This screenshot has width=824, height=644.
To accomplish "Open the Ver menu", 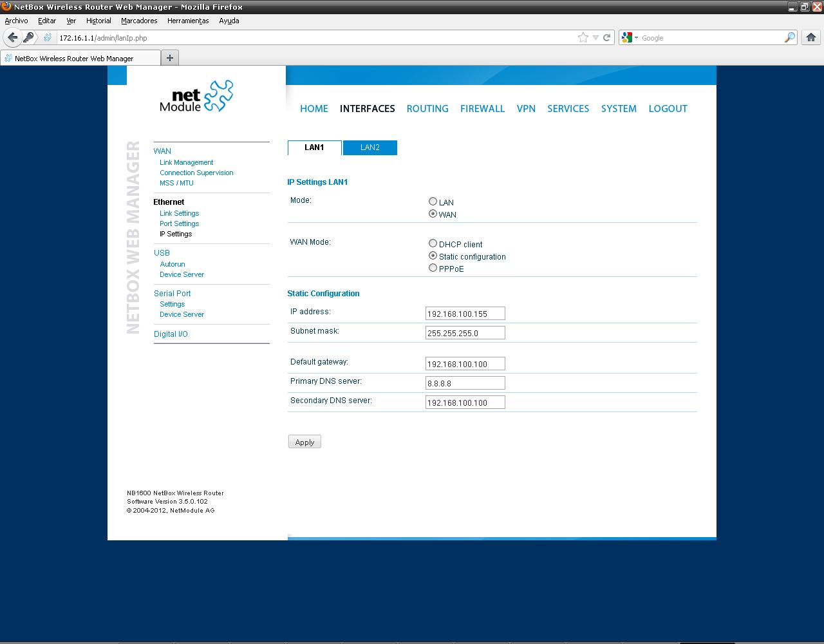I will tap(71, 21).
